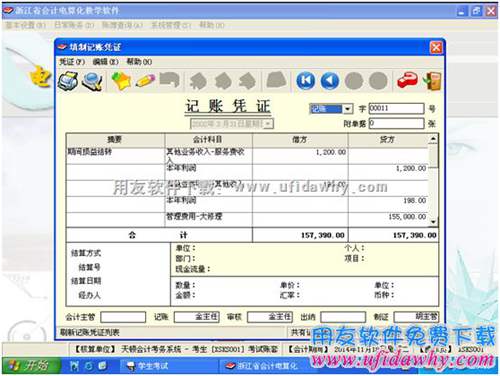This screenshot has height=376, width=500.
Task: Open the 编辑 menu in voucher window
Action: [106, 62]
